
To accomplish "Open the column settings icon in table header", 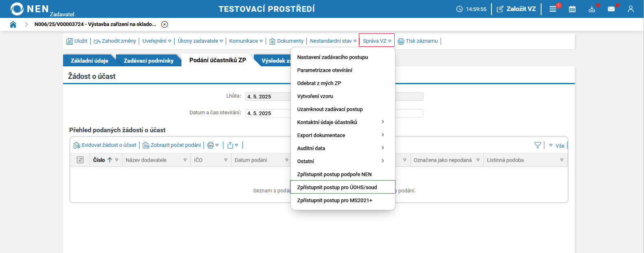I will click(80, 160).
